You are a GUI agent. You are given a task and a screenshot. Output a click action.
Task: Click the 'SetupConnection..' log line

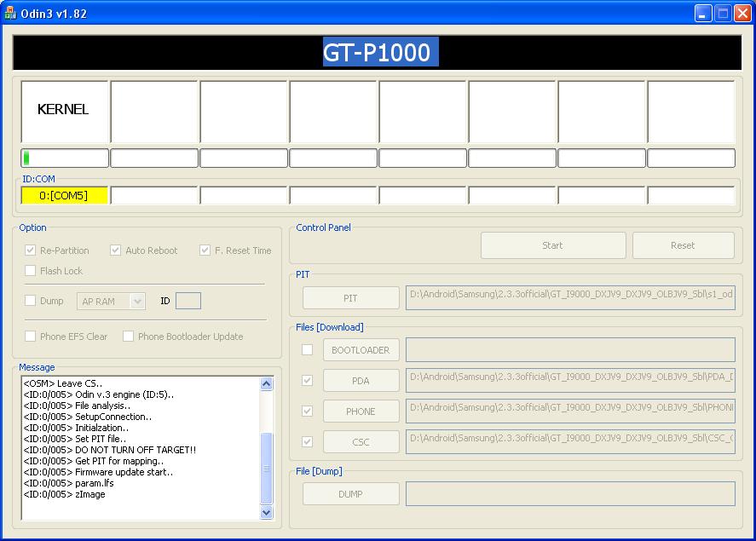coord(88,417)
